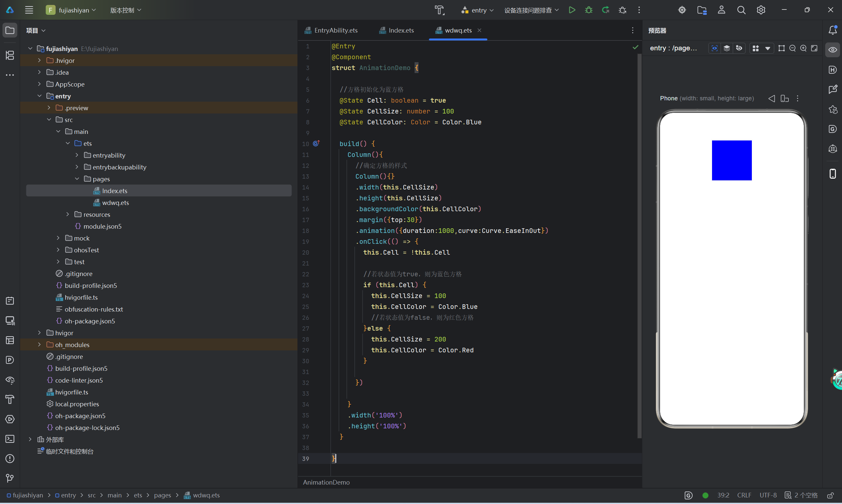The height and width of the screenshot is (504, 842).
Task: Open the 版本控制 menu
Action: pos(126,10)
